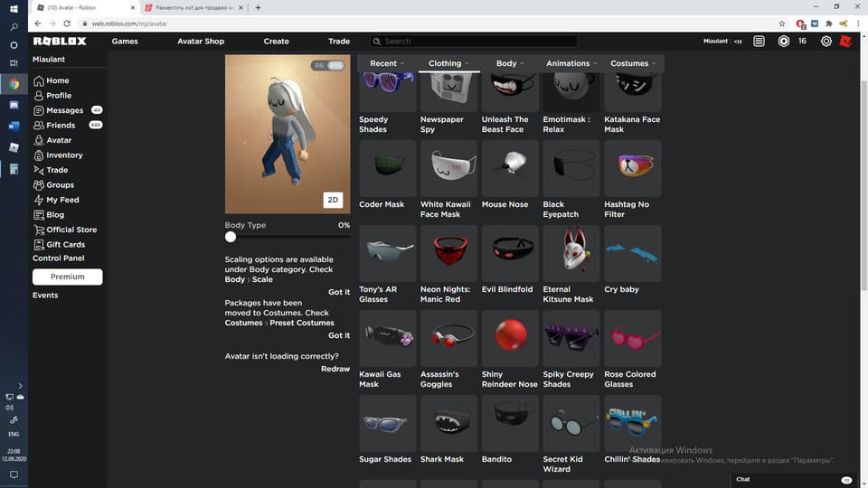Open the notifications feed icon in navbar
This screenshot has height=488, width=868.
(x=759, y=41)
